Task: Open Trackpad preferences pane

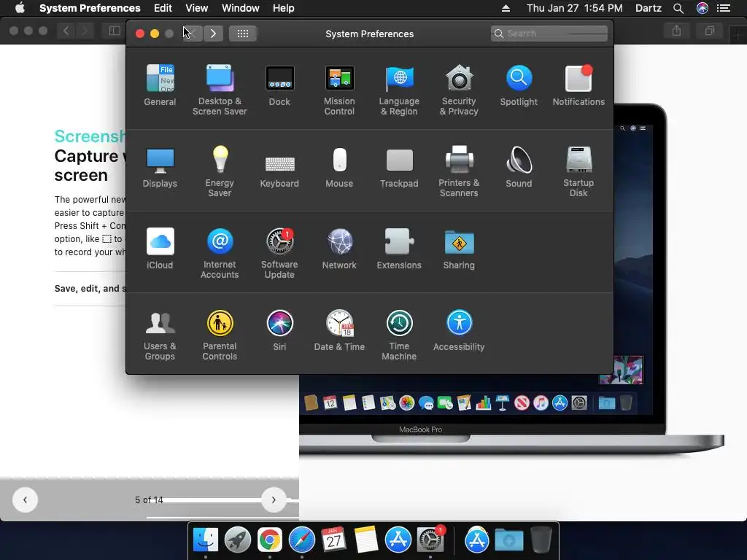Action: [399, 168]
